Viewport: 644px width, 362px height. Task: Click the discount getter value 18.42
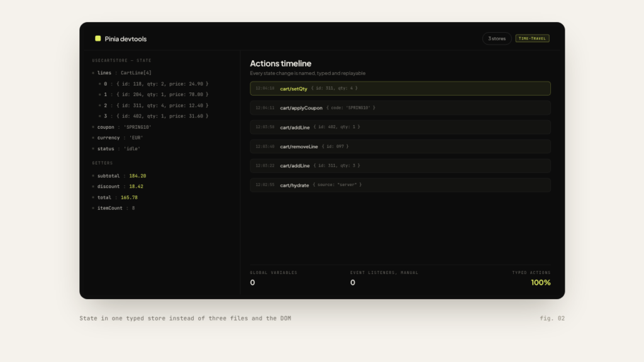136,186
